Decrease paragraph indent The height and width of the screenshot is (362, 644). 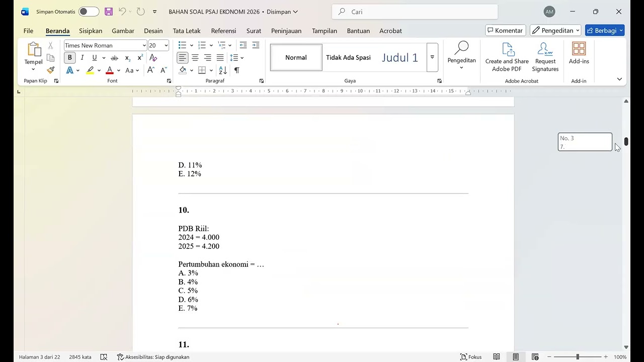(x=243, y=45)
